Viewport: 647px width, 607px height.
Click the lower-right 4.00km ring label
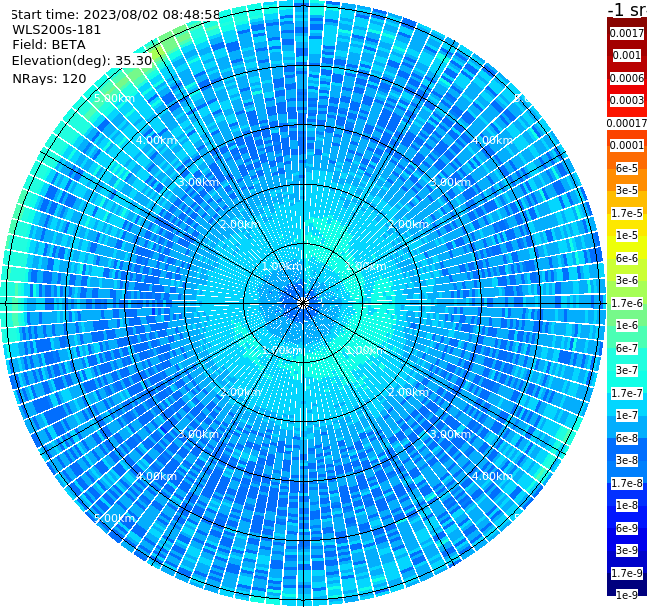pos(493,476)
